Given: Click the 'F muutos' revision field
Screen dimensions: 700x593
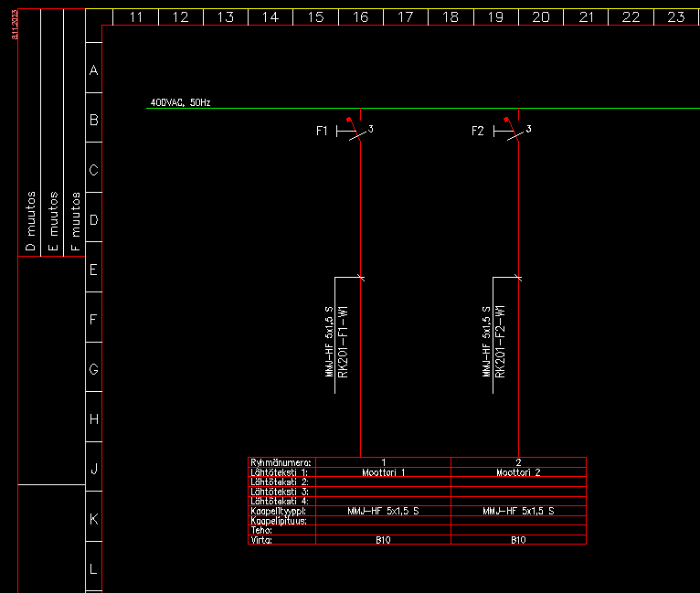Looking at the screenshot, I should point(75,221).
